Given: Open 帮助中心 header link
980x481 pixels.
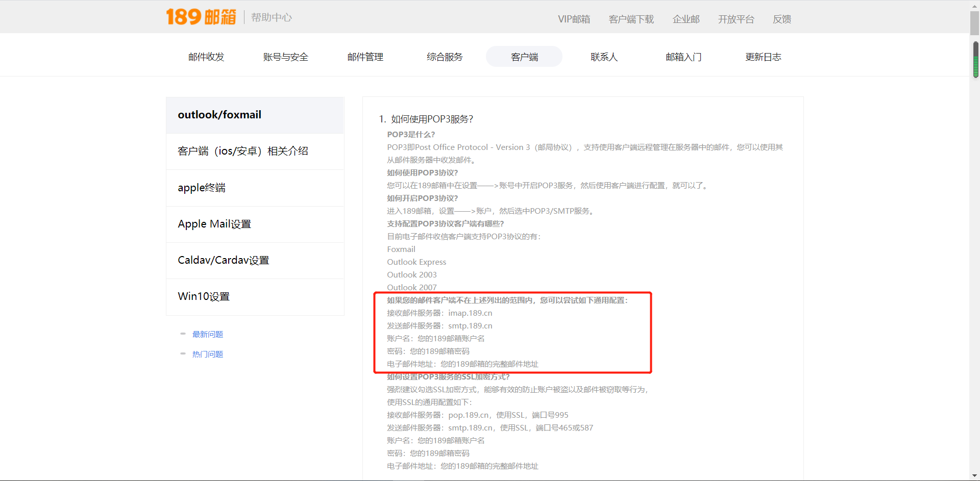Looking at the screenshot, I should [x=272, y=17].
